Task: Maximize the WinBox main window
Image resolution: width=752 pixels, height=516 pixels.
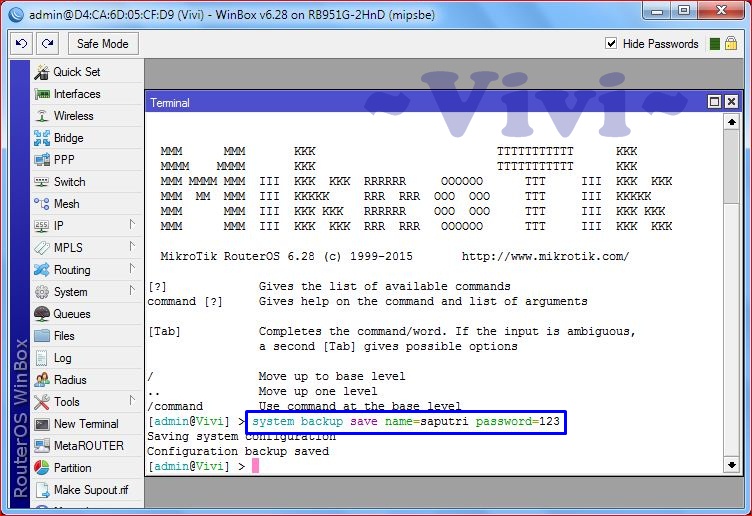Action: click(x=684, y=12)
